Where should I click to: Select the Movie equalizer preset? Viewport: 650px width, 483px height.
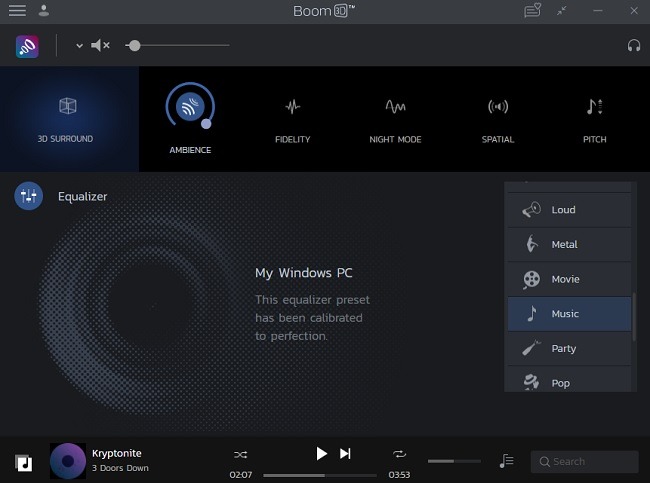(x=569, y=279)
